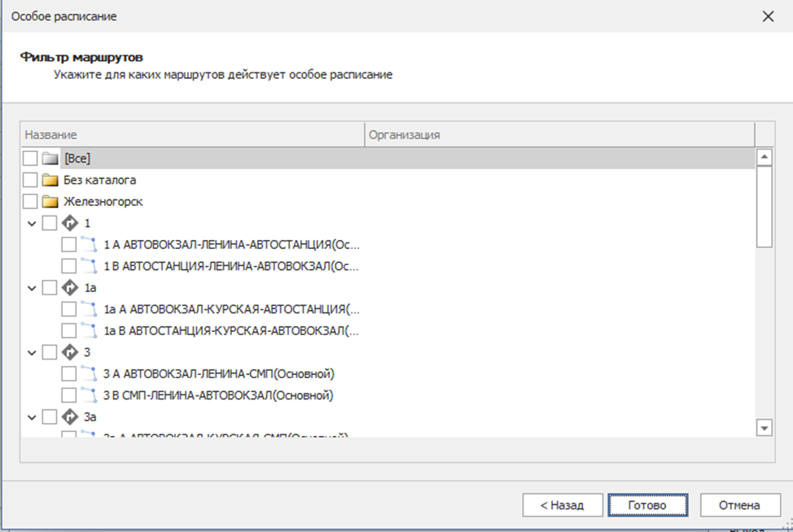The image size is (793, 532).
Task: Tick checkbox for 1а B АВТОСТАНЦИЯ-КУРСКАЯ-АВТОВОКЗАЛ
Action: coord(69,330)
